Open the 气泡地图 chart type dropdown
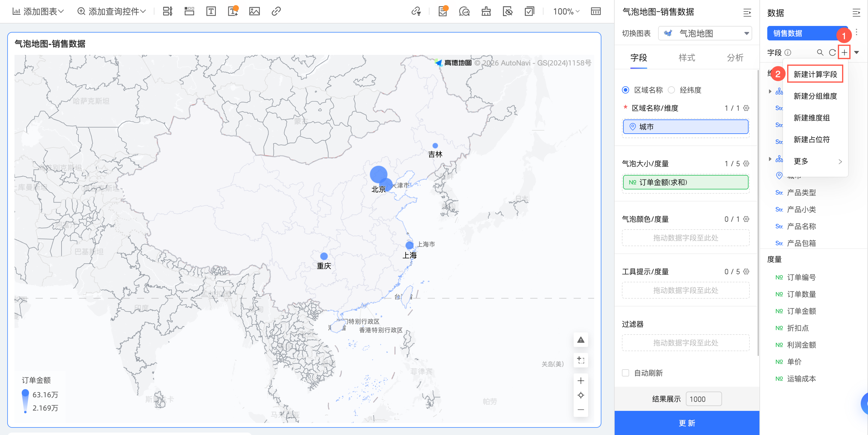The image size is (868, 435). 705,33
